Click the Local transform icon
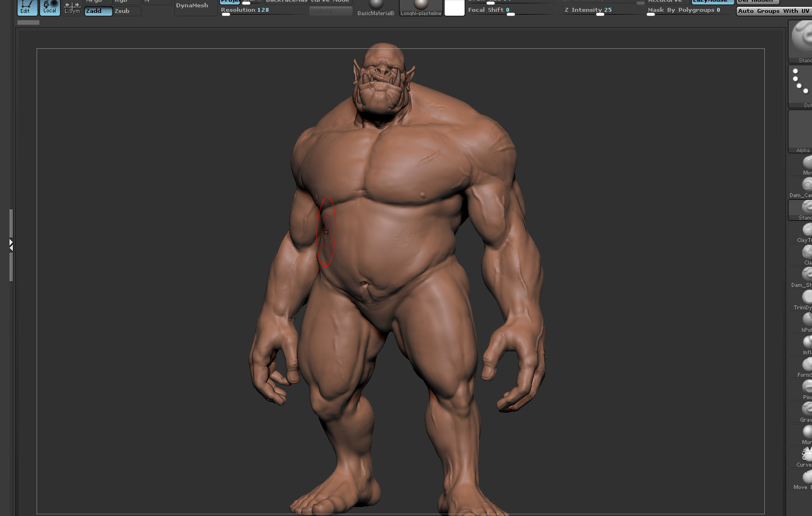Viewport: 812px width, 516px height. (x=50, y=7)
